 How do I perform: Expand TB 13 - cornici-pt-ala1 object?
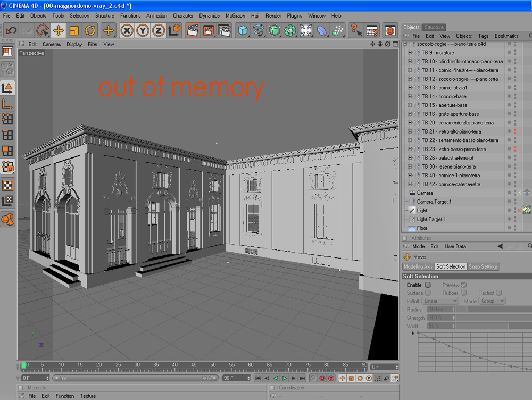tap(410, 88)
